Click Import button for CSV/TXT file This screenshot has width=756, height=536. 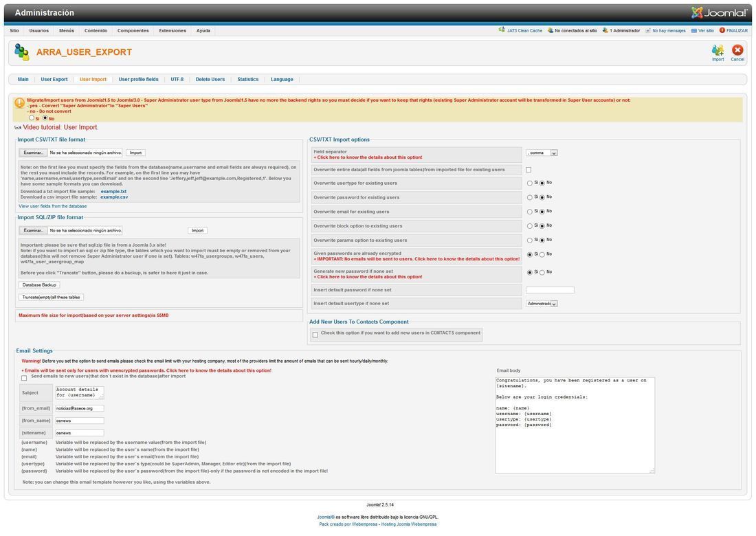click(136, 153)
